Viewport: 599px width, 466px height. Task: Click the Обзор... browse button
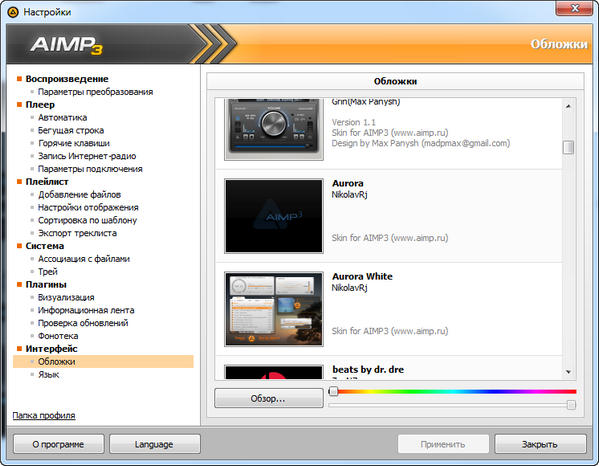pos(269,398)
